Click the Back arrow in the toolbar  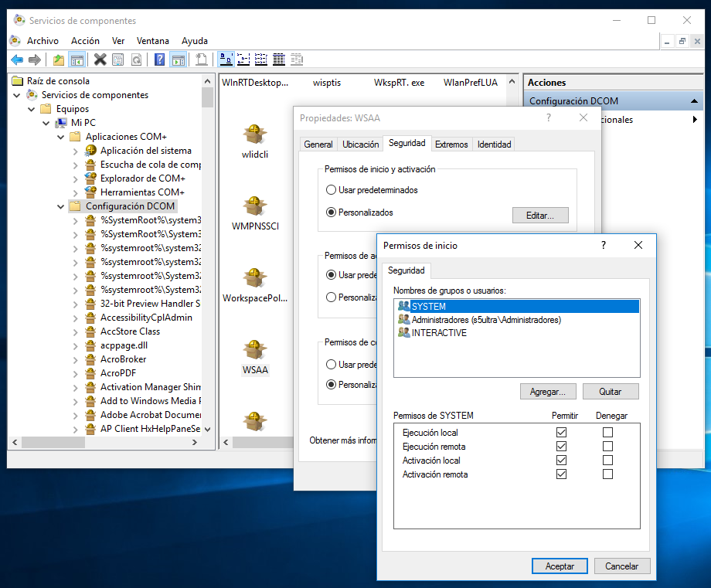[x=16, y=59]
